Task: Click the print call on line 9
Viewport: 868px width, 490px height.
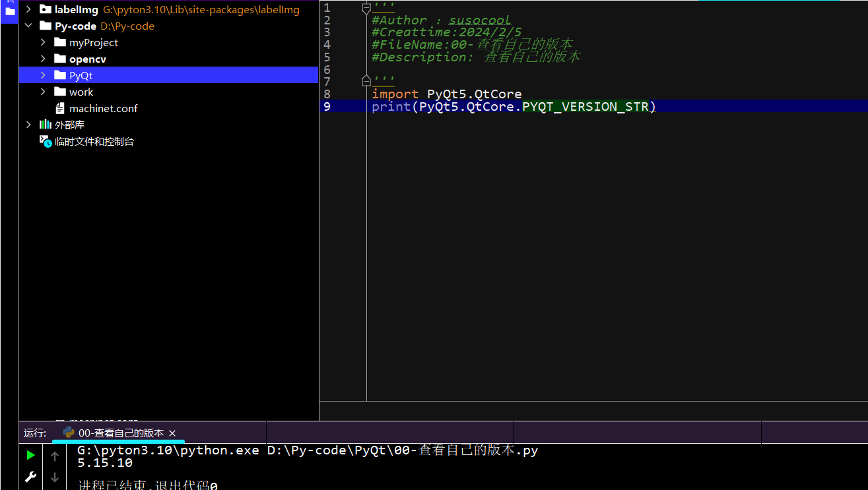Action: click(x=391, y=106)
